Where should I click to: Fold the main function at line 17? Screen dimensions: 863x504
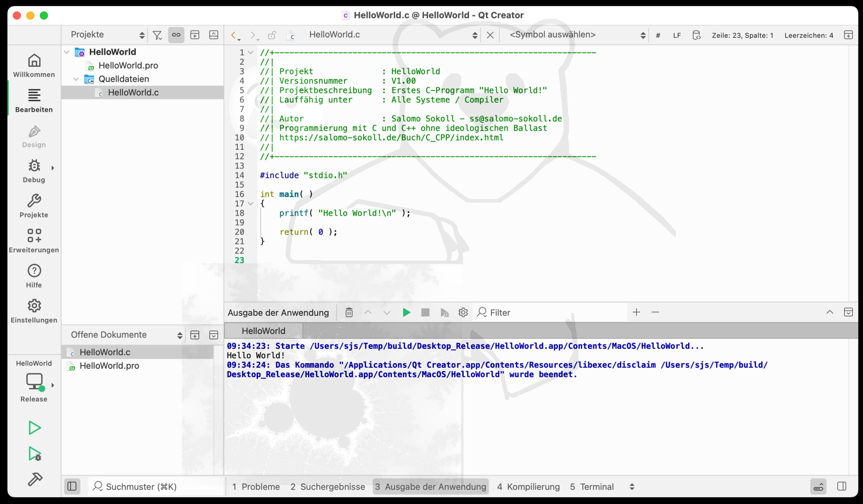click(251, 203)
